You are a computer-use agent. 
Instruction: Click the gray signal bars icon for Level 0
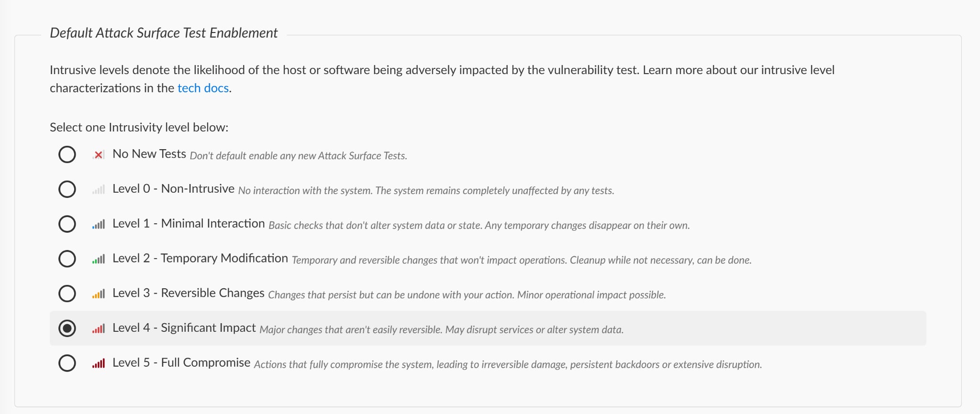99,190
